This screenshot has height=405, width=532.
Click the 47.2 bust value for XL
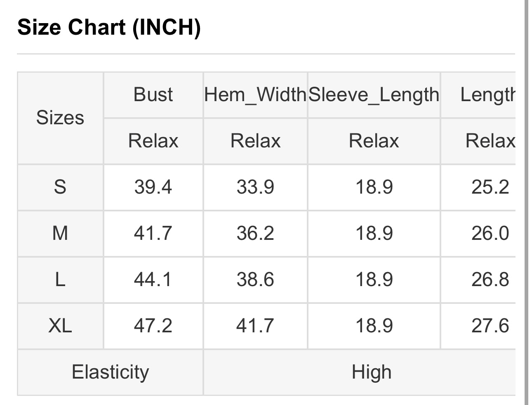click(x=153, y=326)
